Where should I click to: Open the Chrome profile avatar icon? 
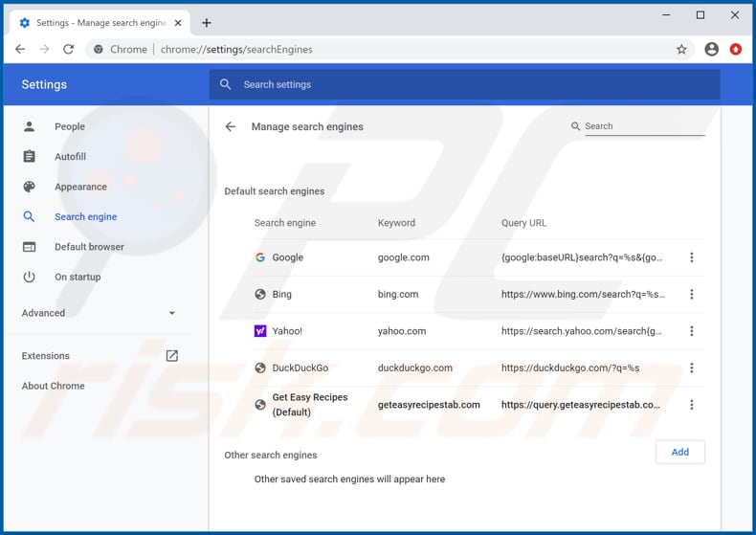pyautogui.click(x=712, y=49)
